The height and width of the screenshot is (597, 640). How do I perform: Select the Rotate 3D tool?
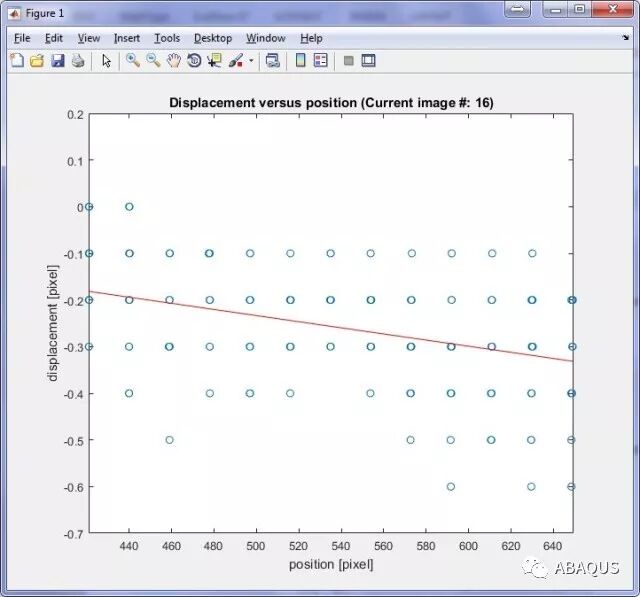(194, 61)
